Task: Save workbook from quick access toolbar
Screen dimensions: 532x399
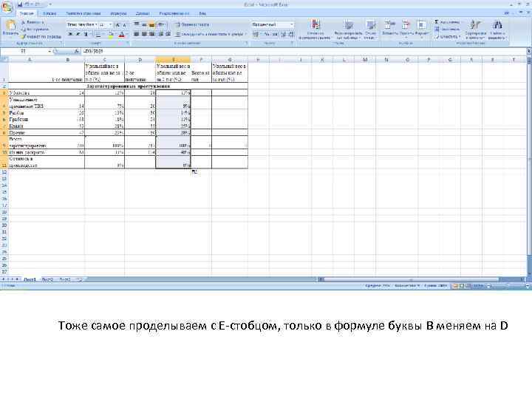Action: pos(20,4)
